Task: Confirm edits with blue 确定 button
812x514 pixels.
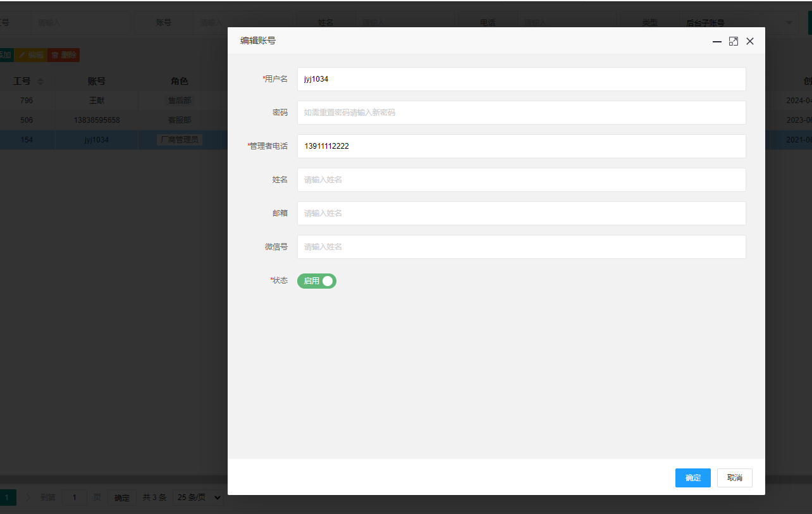Action: 693,478
